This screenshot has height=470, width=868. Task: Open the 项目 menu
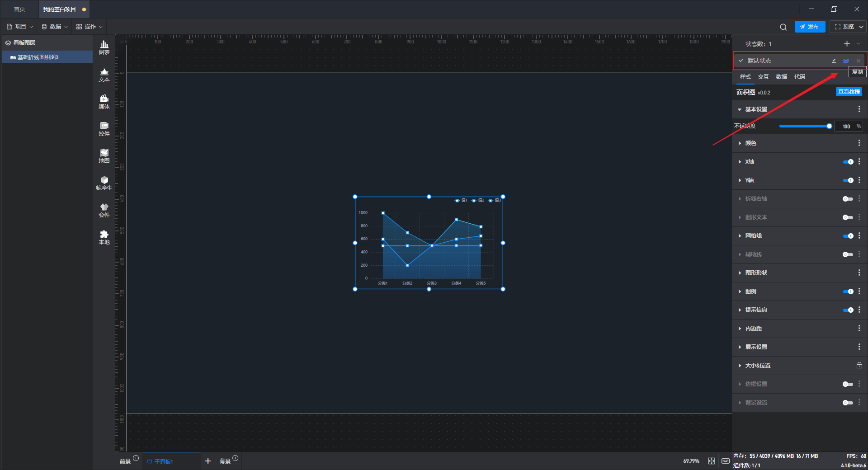point(20,27)
